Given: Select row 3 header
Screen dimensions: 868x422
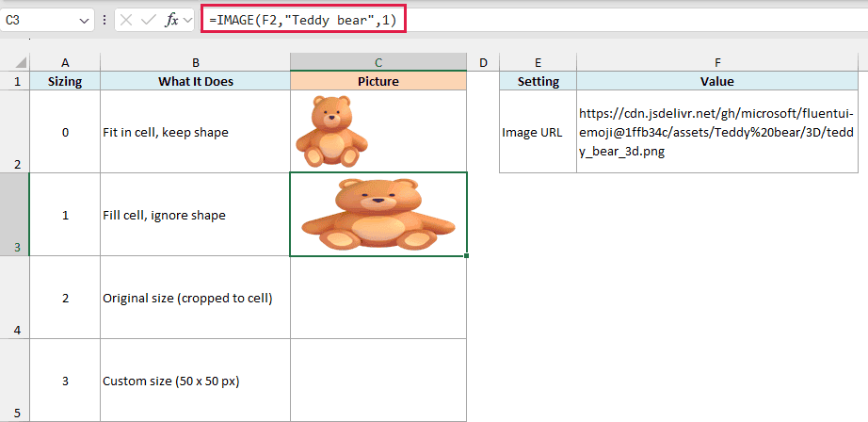Looking at the screenshot, I should pos(15,215).
